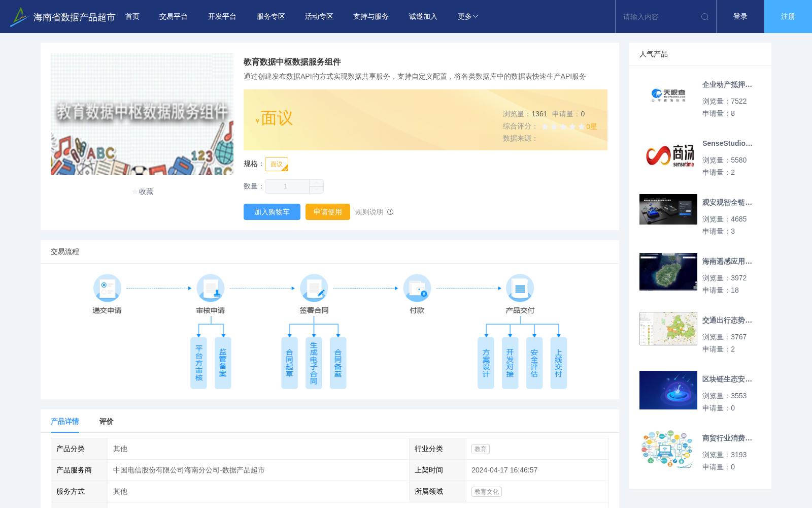Open the 海南遥感应用 product title

[x=727, y=262]
